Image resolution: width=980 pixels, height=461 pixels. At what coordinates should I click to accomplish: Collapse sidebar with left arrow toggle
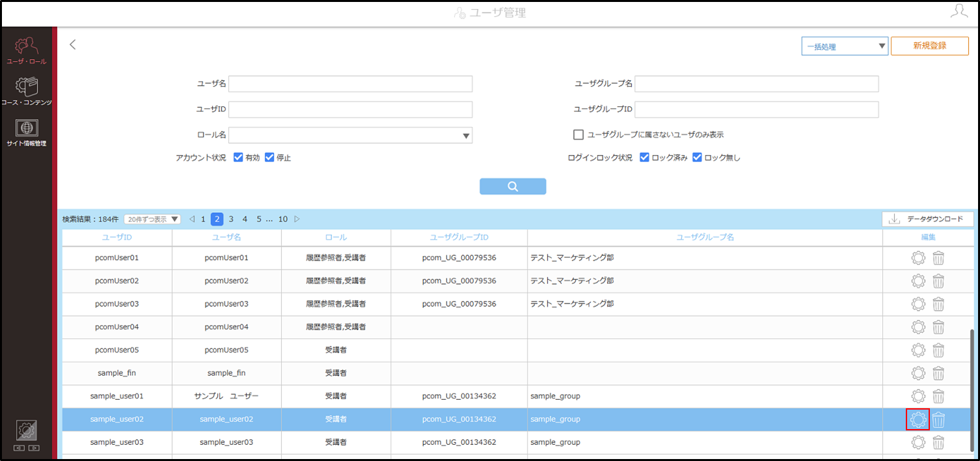(19, 448)
